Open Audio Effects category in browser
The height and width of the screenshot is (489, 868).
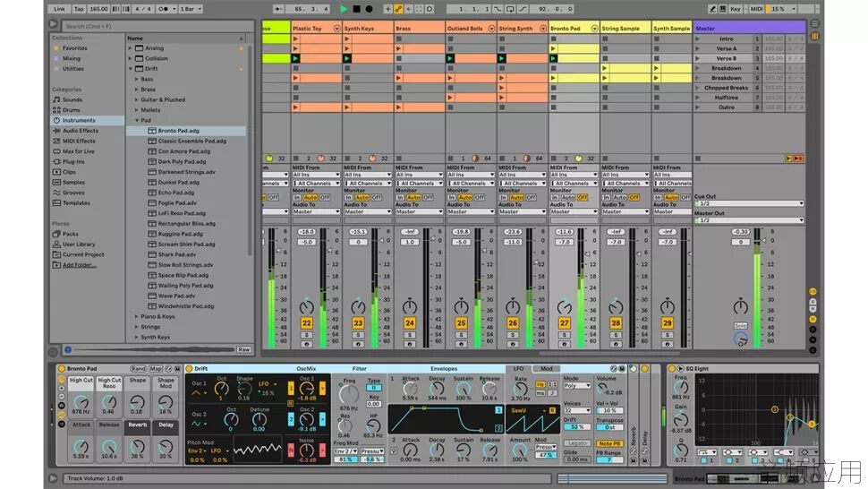[x=81, y=131]
